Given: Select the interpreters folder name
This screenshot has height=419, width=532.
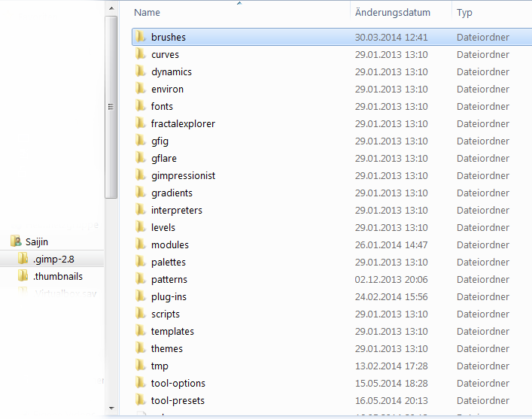Looking at the screenshot, I should 176,211.
